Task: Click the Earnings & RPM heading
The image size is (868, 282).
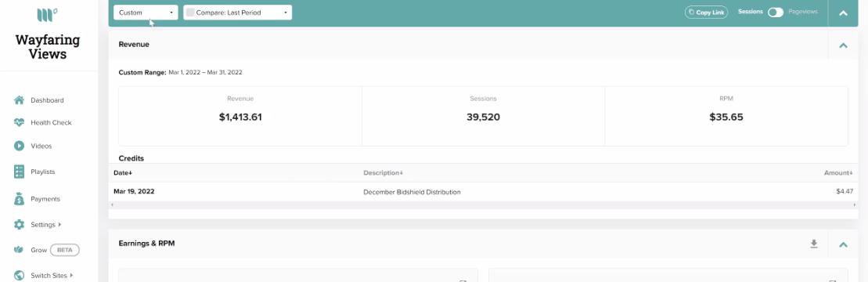Action: click(x=146, y=243)
